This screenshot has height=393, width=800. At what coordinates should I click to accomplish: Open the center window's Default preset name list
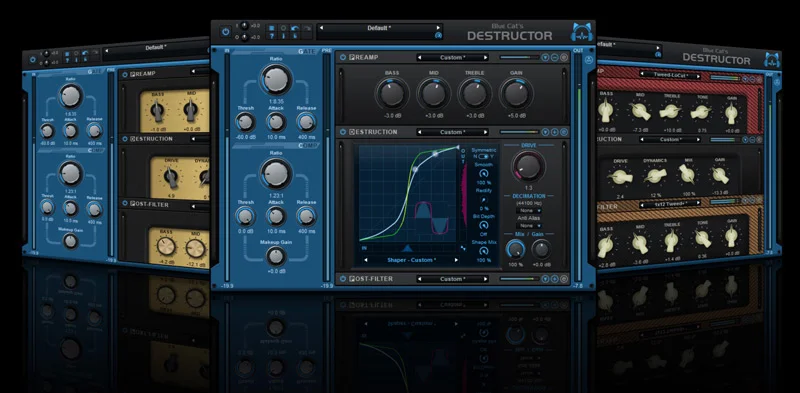click(x=379, y=28)
